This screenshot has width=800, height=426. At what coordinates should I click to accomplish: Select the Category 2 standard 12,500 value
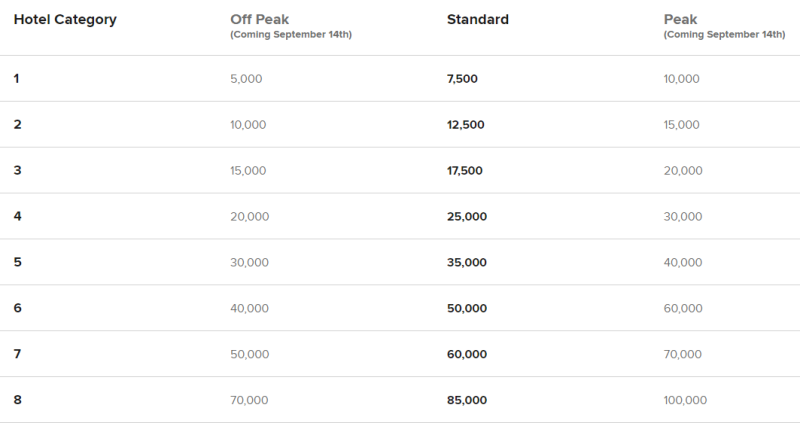pos(468,125)
